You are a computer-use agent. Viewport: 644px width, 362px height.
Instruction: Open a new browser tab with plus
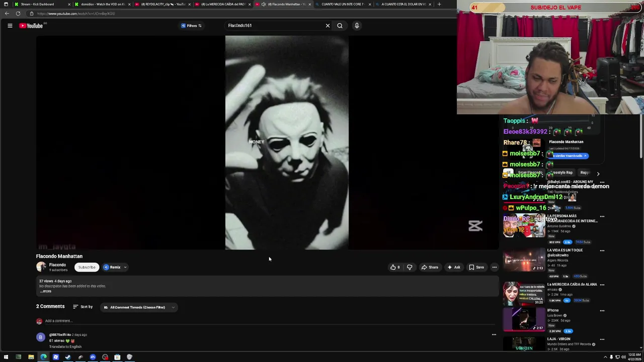[x=439, y=4]
